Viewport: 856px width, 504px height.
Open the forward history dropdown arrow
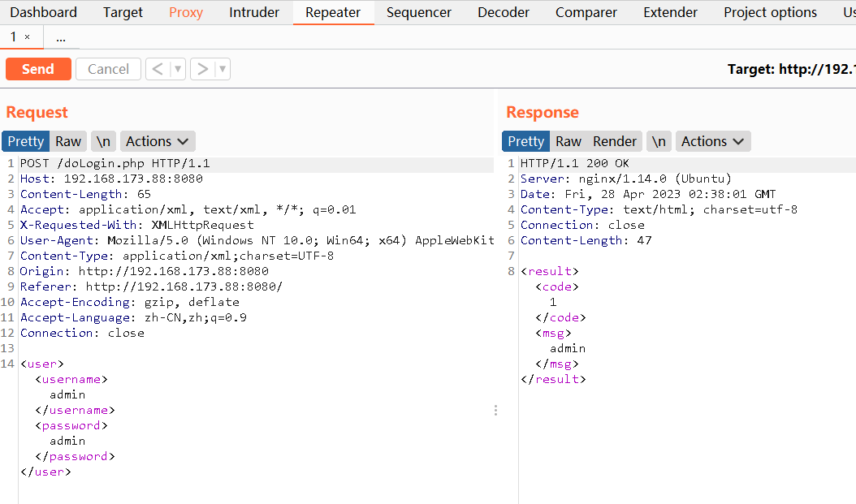point(223,69)
